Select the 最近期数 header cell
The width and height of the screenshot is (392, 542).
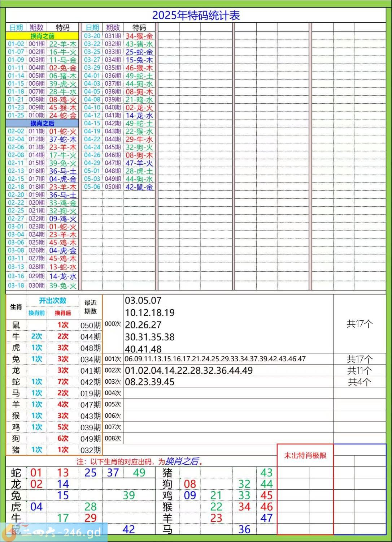coord(90,307)
